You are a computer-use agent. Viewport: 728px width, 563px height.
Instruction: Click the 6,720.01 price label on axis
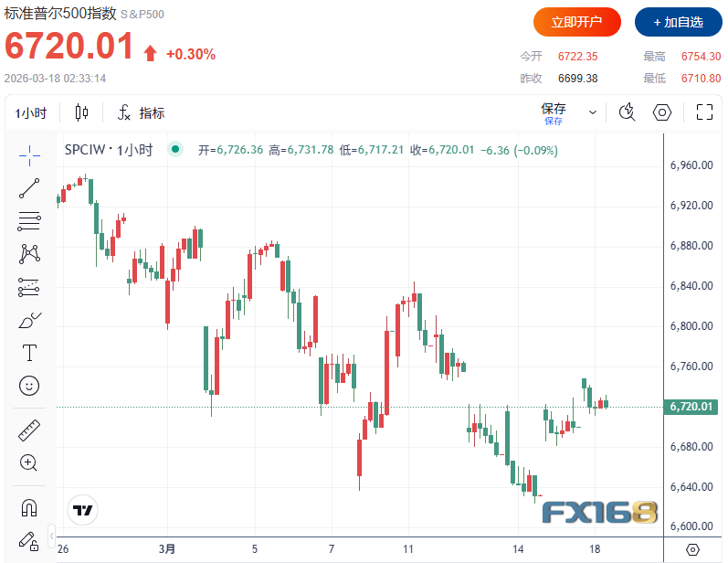[690, 407]
